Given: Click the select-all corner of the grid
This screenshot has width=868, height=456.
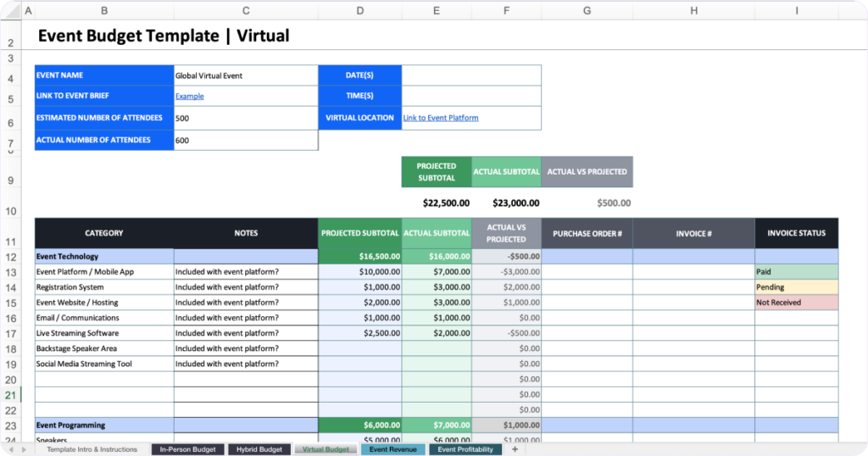Looking at the screenshot, I should coord(17,11).
